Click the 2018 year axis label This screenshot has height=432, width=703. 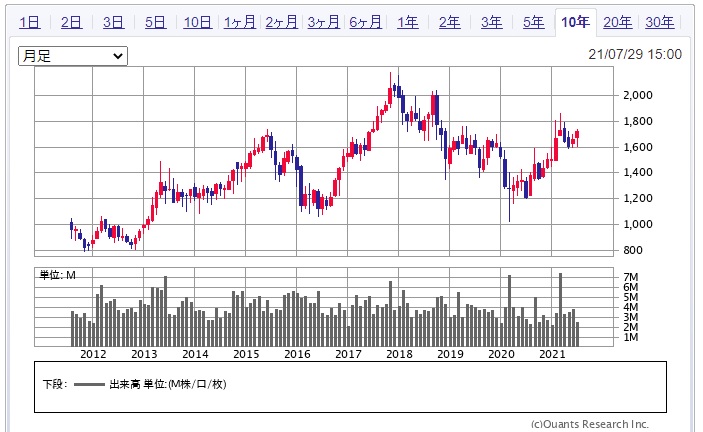click(x=399, y=354)
